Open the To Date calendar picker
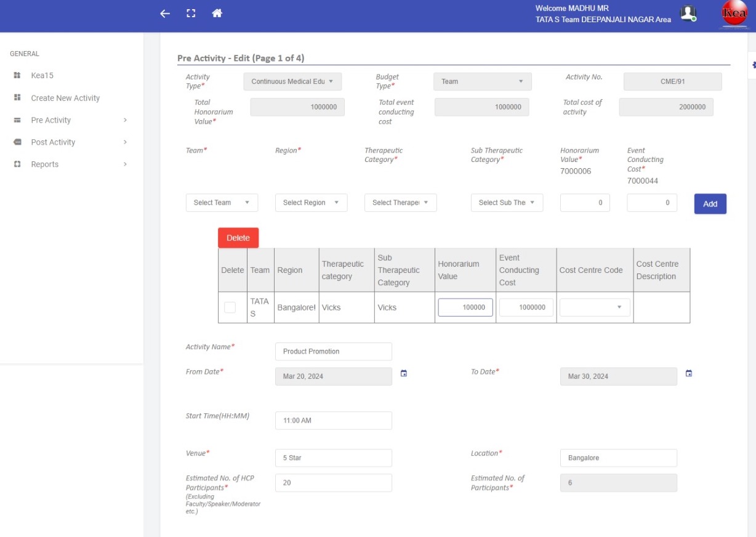Screen dimensions: 756x537 [688, 373]
